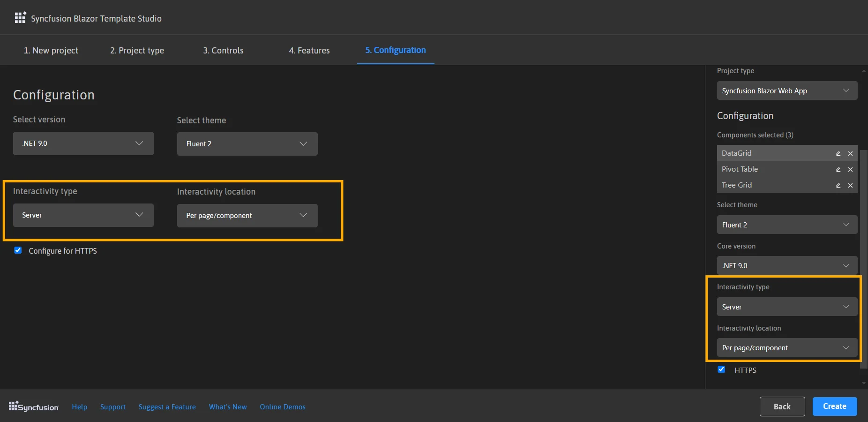Click the Syncfusion logo in the header
Screen dimensions: 868x422
pyautogui.click(x=20, y=17)
